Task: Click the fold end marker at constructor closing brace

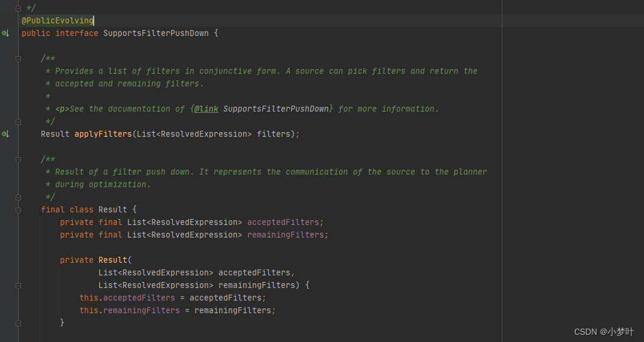Action: point(18,323)
